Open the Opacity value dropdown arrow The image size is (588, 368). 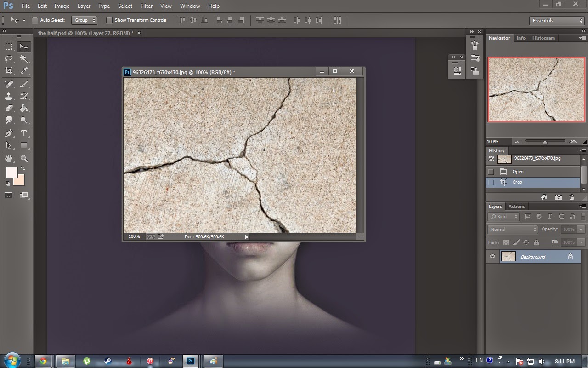tap(581, 229)
